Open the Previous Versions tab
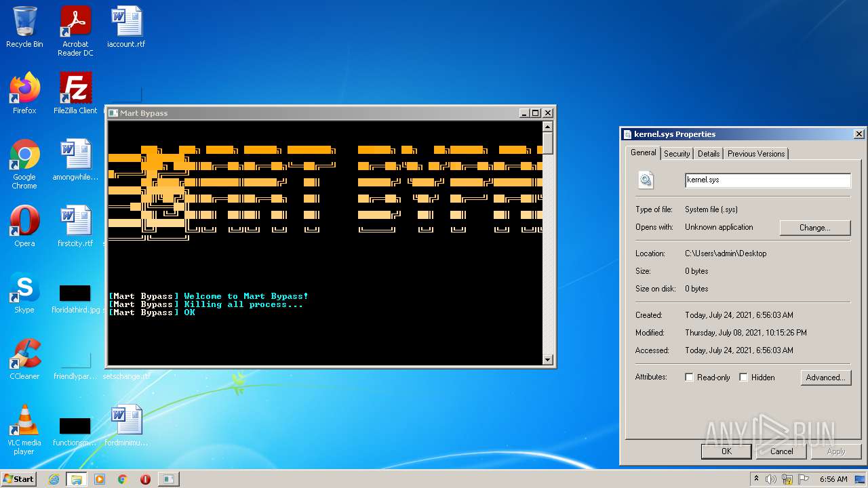Viewport: 868px width, 488px height. pyautogui.click(x=756, y=154)
